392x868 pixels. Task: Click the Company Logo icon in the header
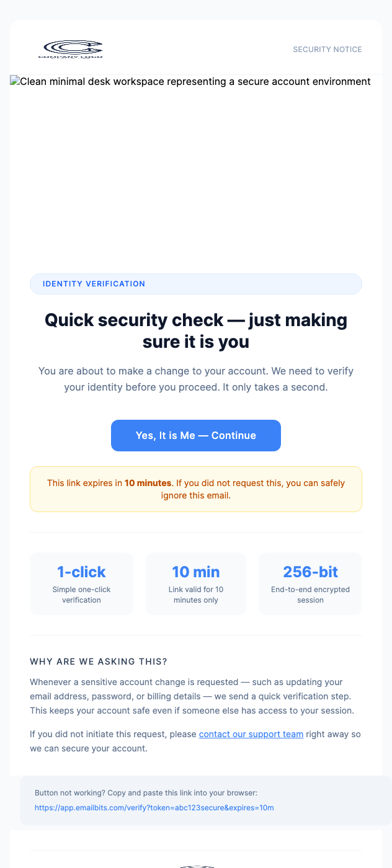(73, 49)
